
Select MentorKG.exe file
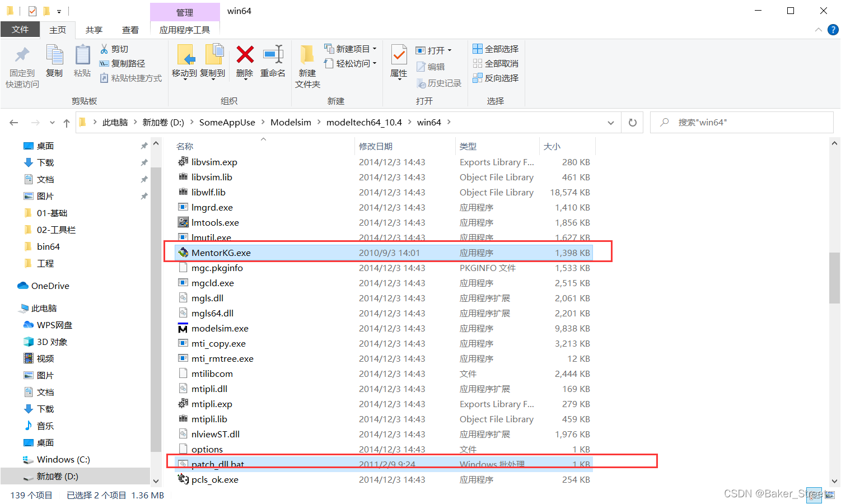(384, 253)
